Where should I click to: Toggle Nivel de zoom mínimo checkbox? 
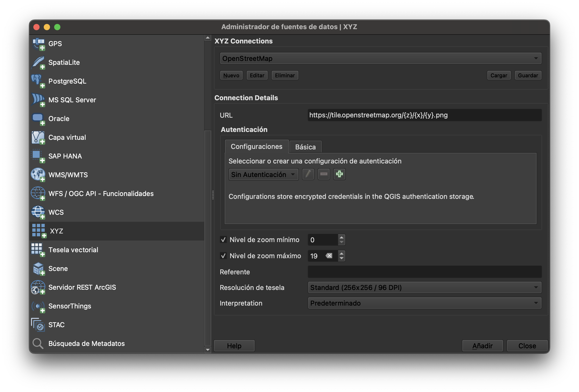(x=223, y=240)
